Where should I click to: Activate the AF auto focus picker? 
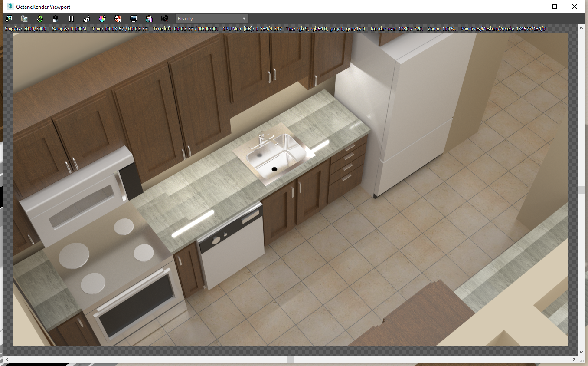point(87,19)
